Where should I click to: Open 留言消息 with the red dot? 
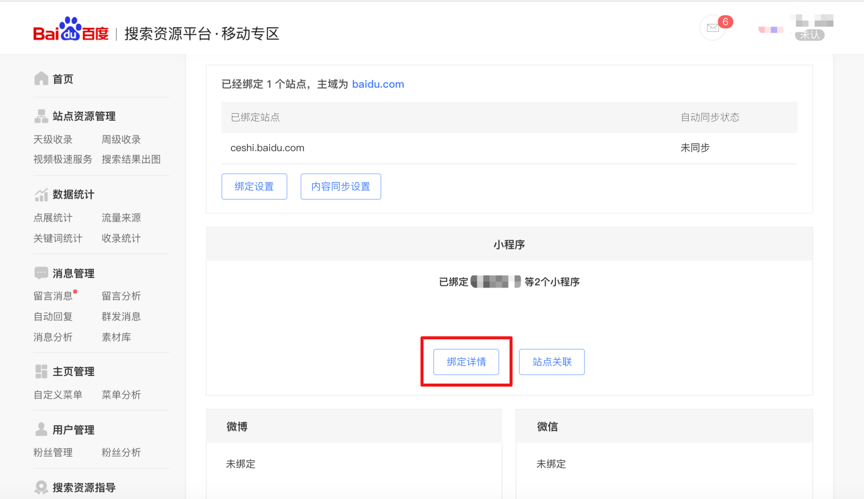point(53,296)
